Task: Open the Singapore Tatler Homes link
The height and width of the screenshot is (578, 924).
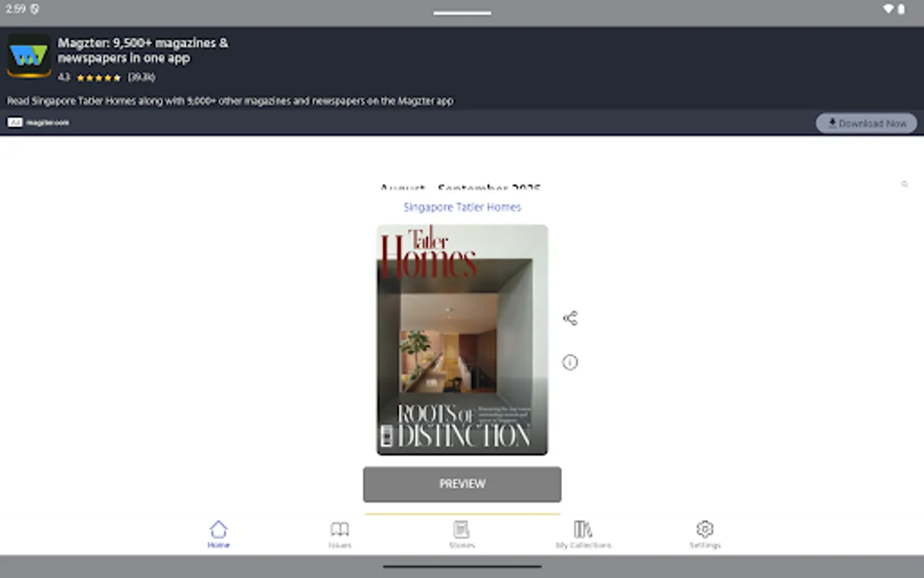Action: pos(461,207)
